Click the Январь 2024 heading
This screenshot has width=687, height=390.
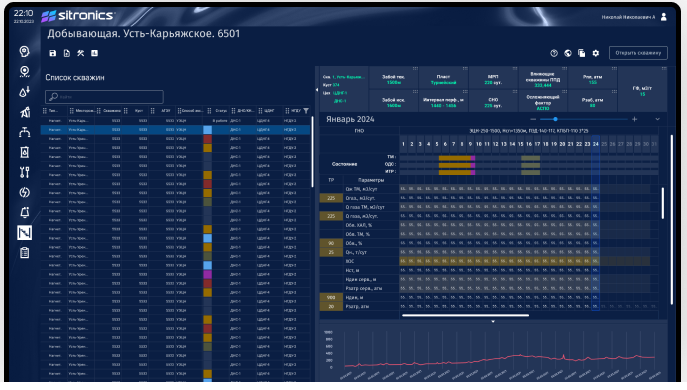350,119
